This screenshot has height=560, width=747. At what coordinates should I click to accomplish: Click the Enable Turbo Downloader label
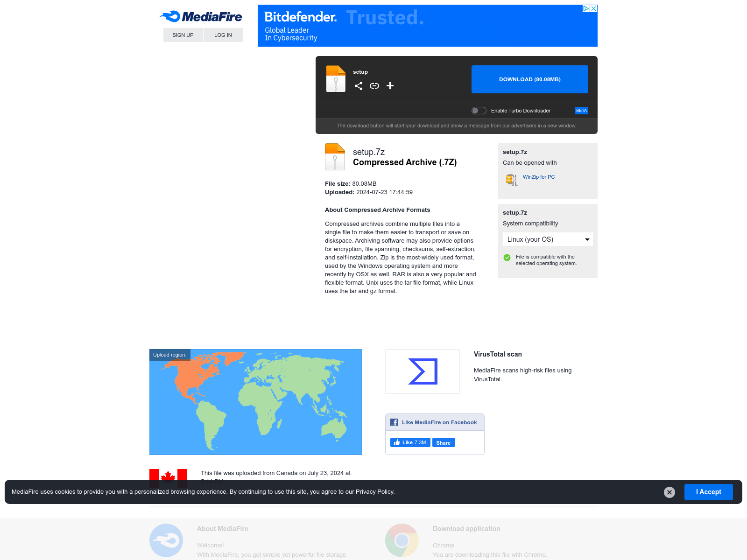521,111
